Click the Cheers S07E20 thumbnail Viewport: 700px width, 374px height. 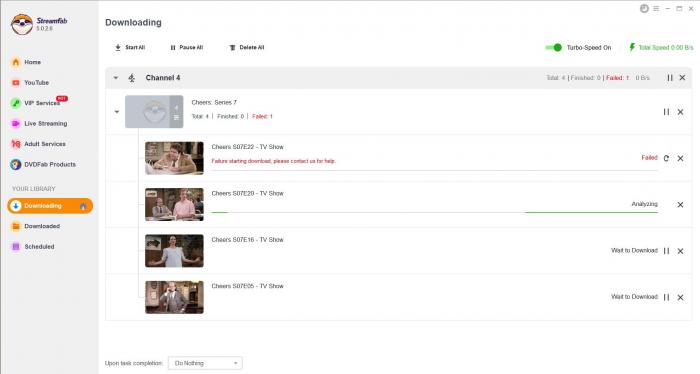(x=174, y=204)
